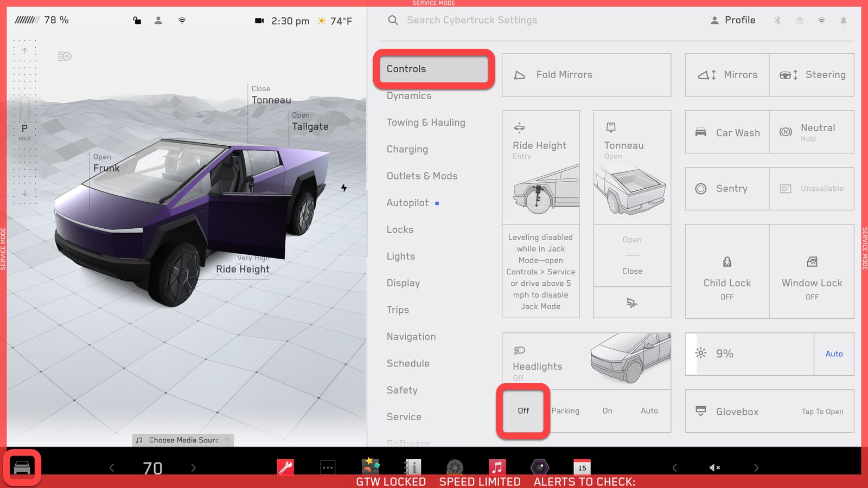This screenshot has height=488, width=868.
Task: Tap Fold Mirrors button
Action: click(x=586, y=75)
